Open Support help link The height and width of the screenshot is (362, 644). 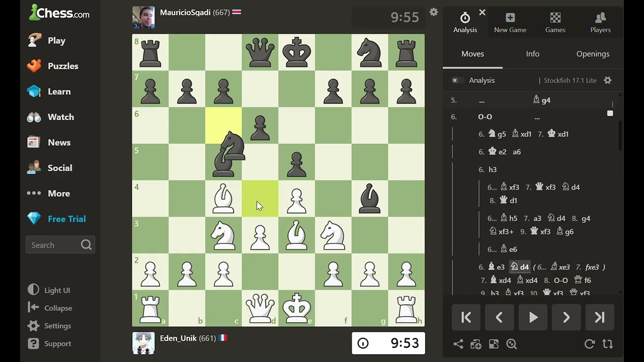(x=49, y=343)
